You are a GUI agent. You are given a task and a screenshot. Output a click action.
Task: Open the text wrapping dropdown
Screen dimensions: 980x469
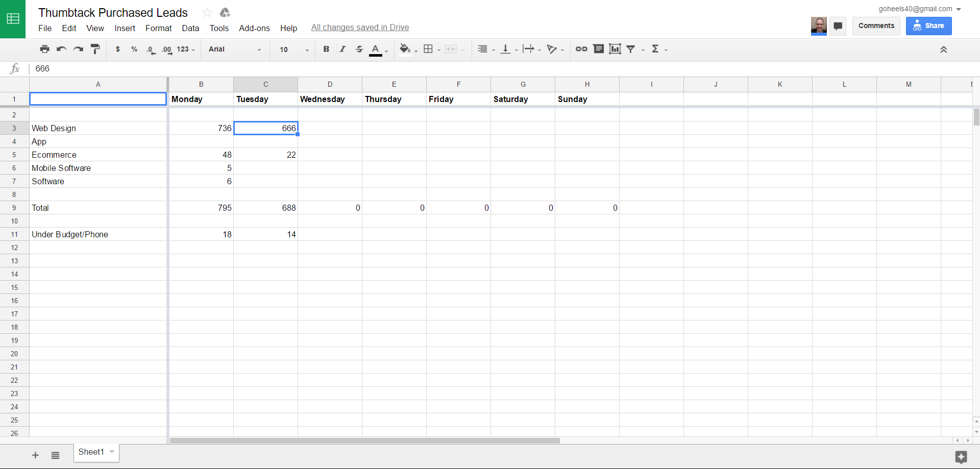pos(531,49)
